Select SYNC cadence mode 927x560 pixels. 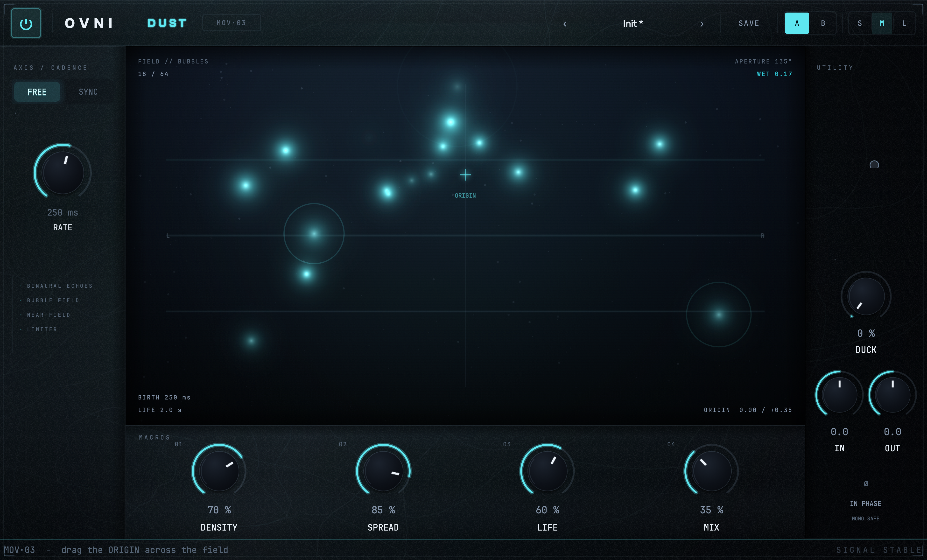tap(88, 92)
